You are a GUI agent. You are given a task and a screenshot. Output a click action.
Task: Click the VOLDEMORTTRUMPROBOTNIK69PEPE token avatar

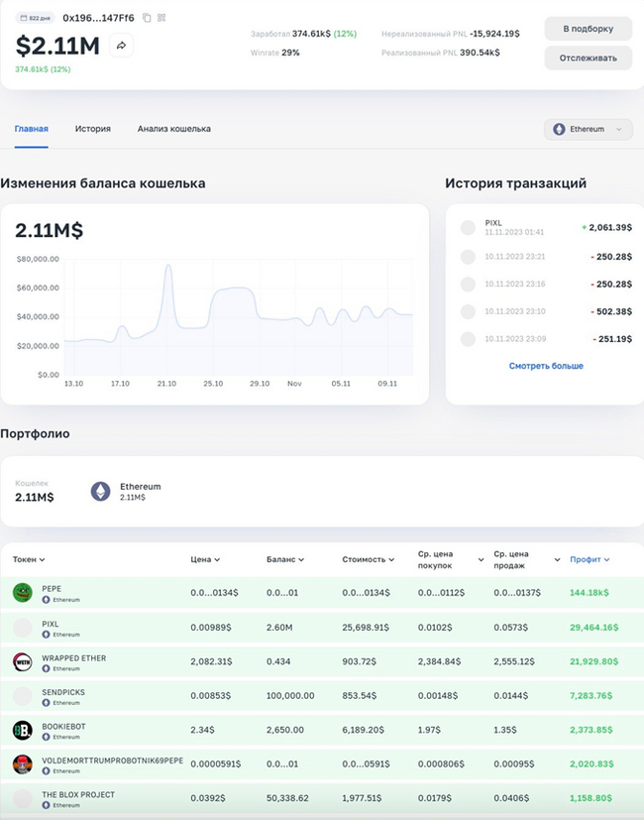(x=22, y=764)
